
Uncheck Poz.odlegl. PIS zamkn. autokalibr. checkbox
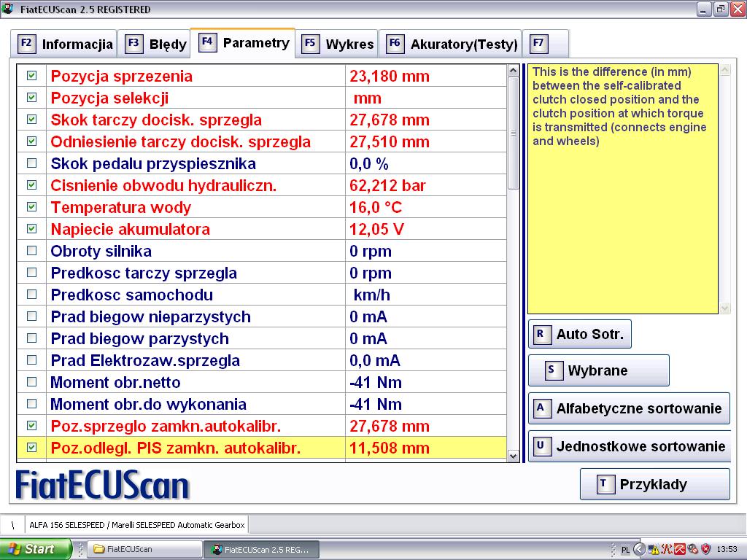pyautogui.click(x=31, y=448)
